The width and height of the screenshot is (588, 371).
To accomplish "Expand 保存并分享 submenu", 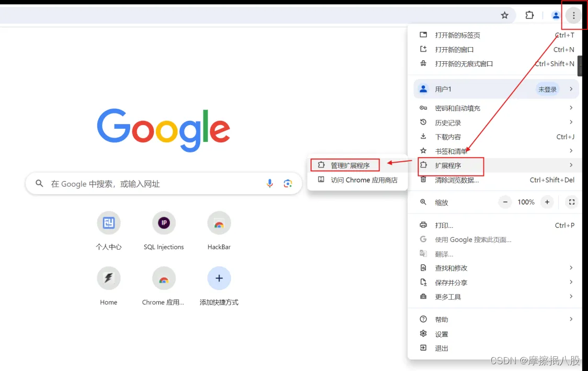I will [x=496, y=283].
